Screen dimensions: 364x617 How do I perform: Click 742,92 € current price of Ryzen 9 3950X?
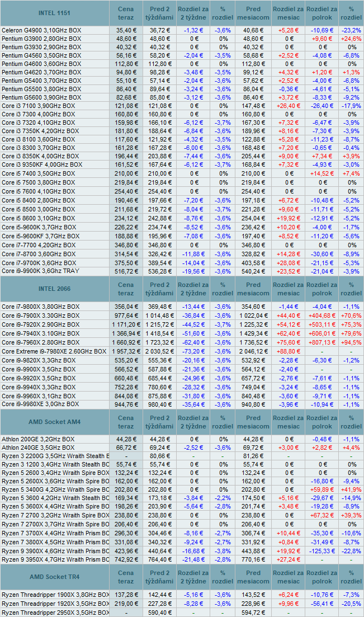pos(126,559)
